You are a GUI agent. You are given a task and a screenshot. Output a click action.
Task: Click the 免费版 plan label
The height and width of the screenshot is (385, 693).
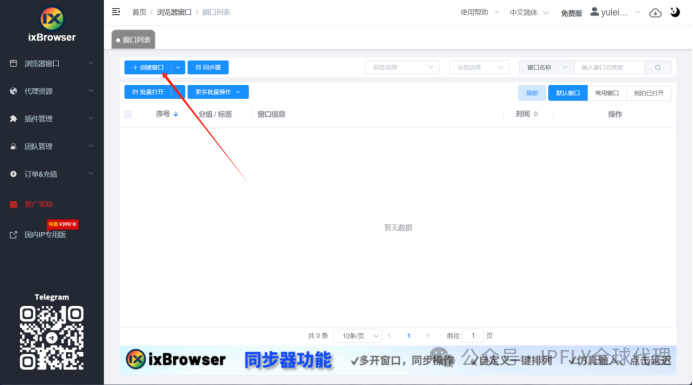(571, 13)
